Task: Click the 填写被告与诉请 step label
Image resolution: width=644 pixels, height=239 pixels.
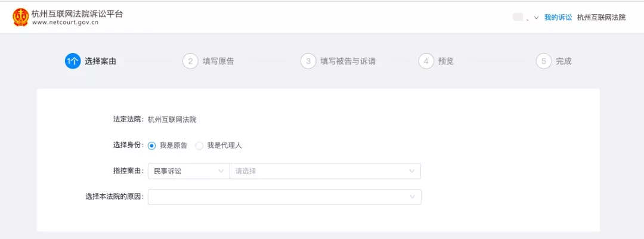Action: pos(348,61)
